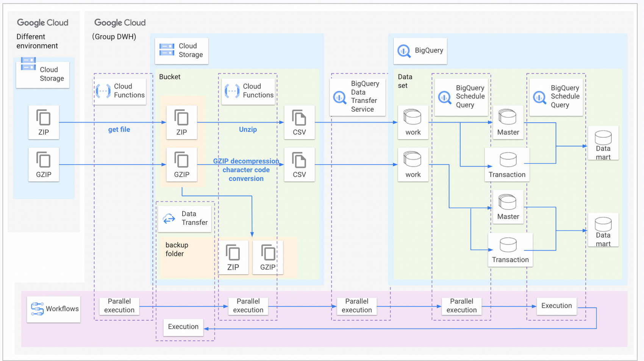
Task: Click Execution box below the Data Transfer column
Action: click(x=183, y=327)
